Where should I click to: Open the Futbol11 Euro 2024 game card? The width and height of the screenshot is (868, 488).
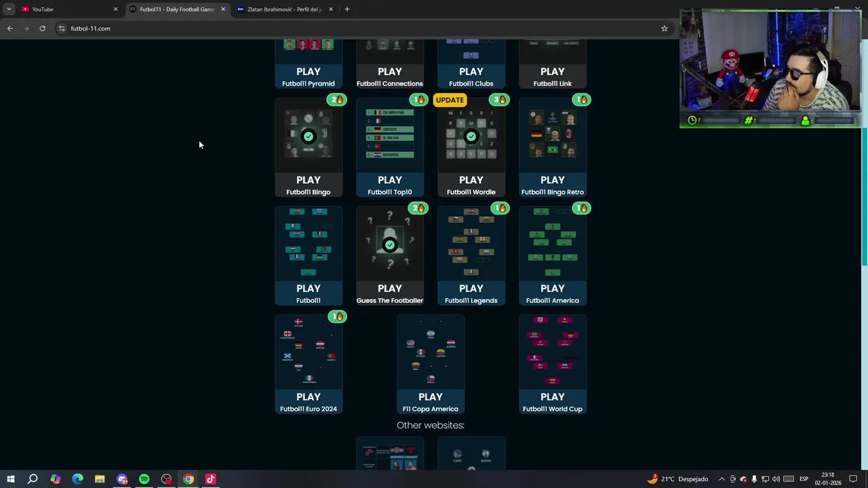[309, 365]
